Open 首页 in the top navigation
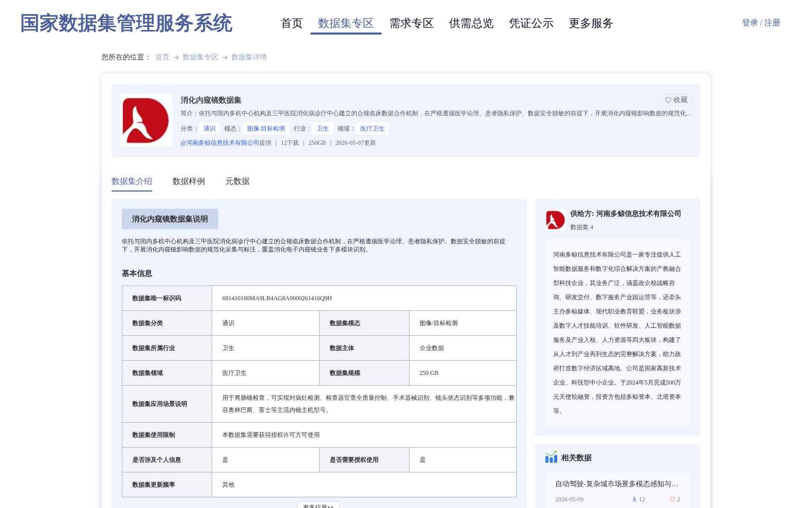This screenshot has height=508, width=812. [292, 23]
